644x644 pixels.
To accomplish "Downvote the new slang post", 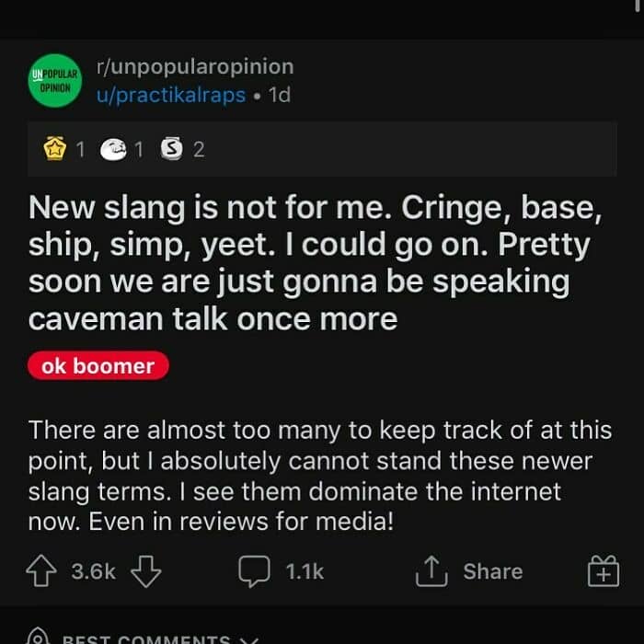I will (x=145, y=571).
